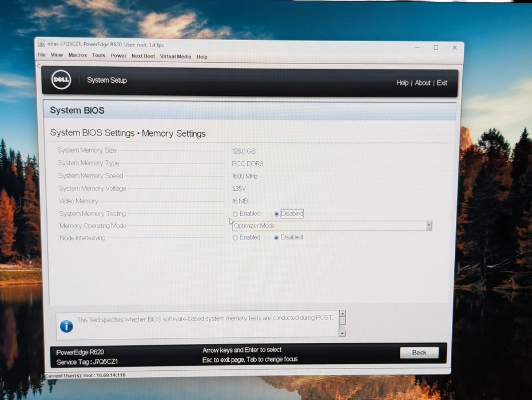The image size is (532, 400).
Task: Click the Service Tag J7Q5CZ1 text
Action: pyautogui.click(x=87, y=362)
